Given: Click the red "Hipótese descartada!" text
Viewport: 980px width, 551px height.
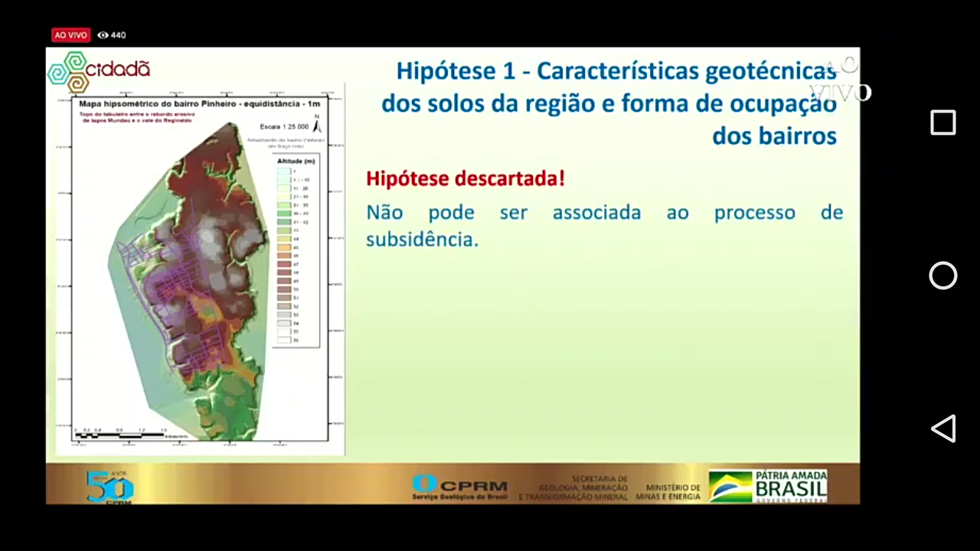Looking at the screenshot, I should click(x=465, y=178).
